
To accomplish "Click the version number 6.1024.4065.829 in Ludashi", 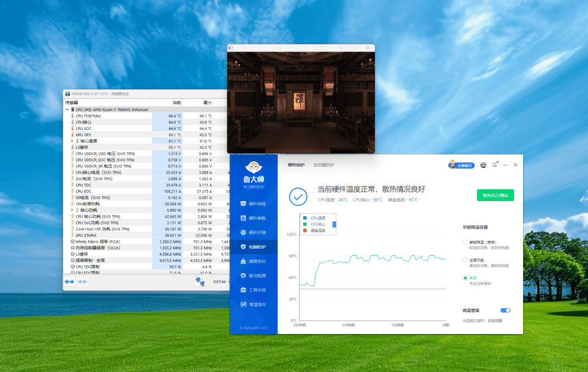I will [x=254, y=328].
